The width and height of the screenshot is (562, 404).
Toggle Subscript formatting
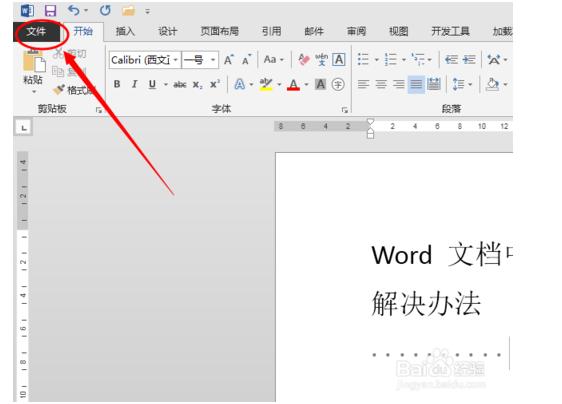[x=197, y=85]
